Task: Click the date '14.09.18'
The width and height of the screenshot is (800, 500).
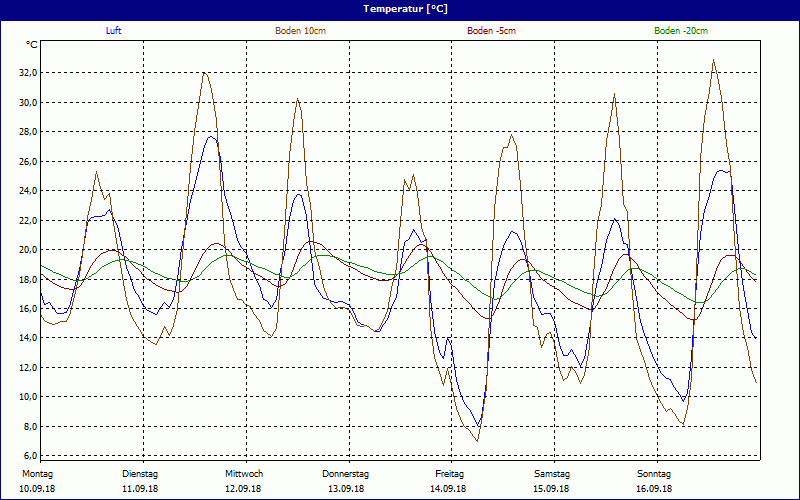Action: click(447, 489)
